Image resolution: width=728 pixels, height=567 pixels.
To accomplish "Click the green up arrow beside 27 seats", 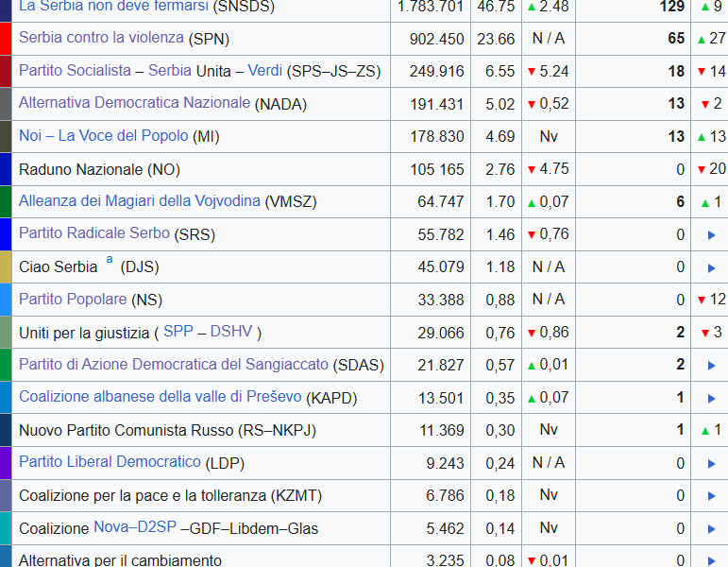I will pos(701,40).
